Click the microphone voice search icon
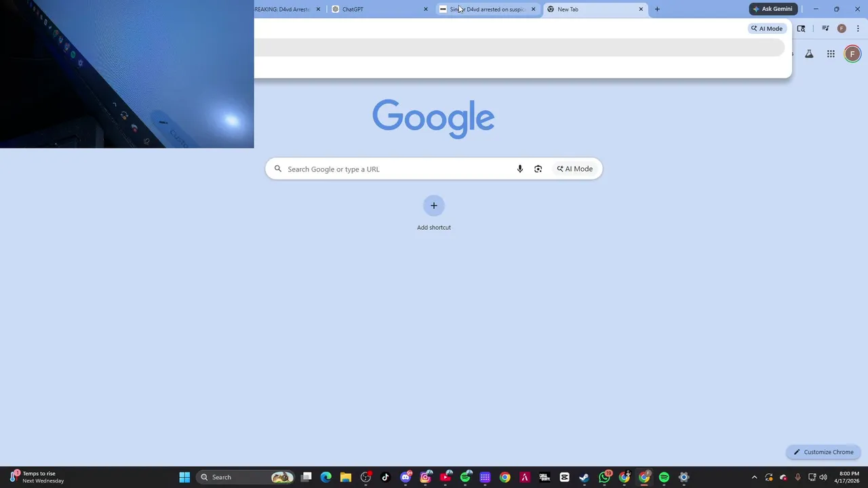The height and width of the screenshot is (488, 868). 520,169
